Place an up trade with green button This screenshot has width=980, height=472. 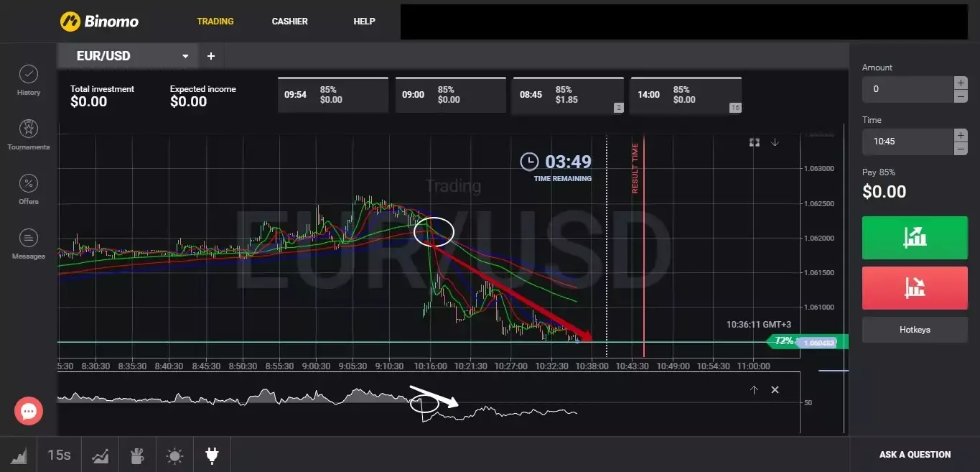[x=915, y=237]
